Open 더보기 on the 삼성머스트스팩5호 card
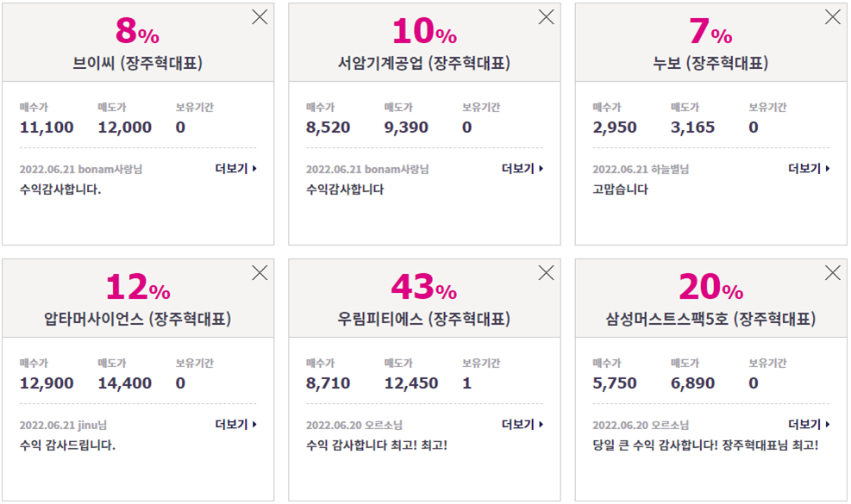 click(x=810, y=424)
